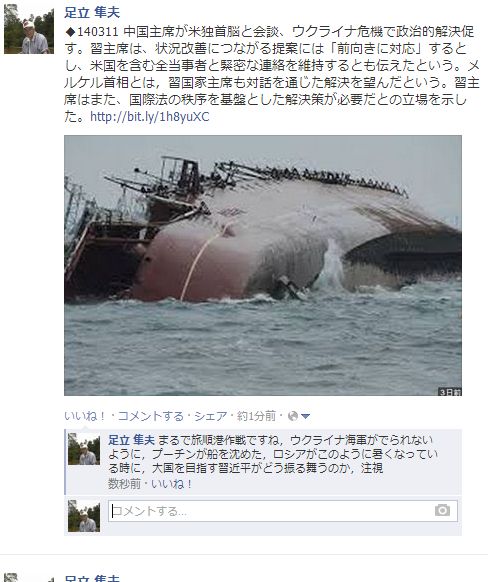Open the post author's profile picture
The image size is (488, 582).
(29, 29)
